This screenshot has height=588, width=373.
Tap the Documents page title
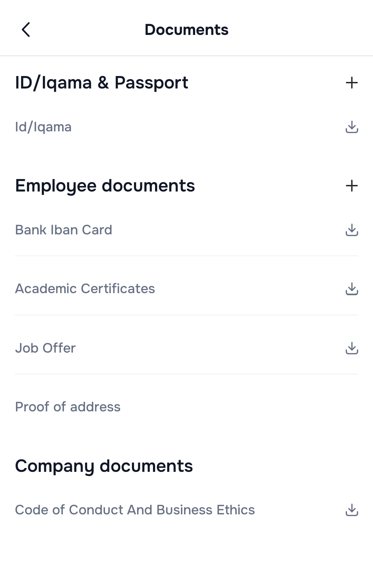coord(186,30)
